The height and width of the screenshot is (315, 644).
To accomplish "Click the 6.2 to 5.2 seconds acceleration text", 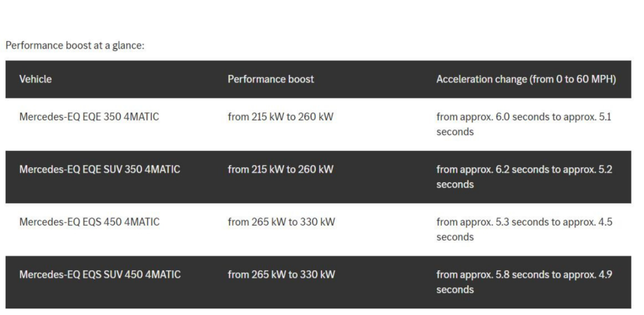I will (x=524, y=177).
